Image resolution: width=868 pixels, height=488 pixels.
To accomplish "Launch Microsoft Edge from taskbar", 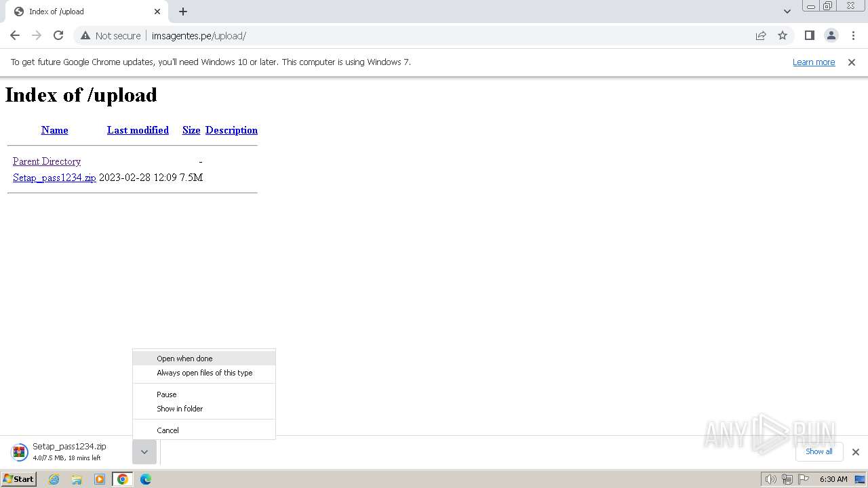I will coord(146,479).
